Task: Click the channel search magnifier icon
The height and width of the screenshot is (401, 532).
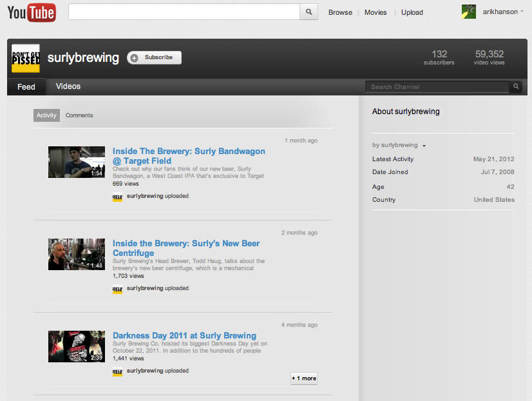Action: click(x=516, y=86)
